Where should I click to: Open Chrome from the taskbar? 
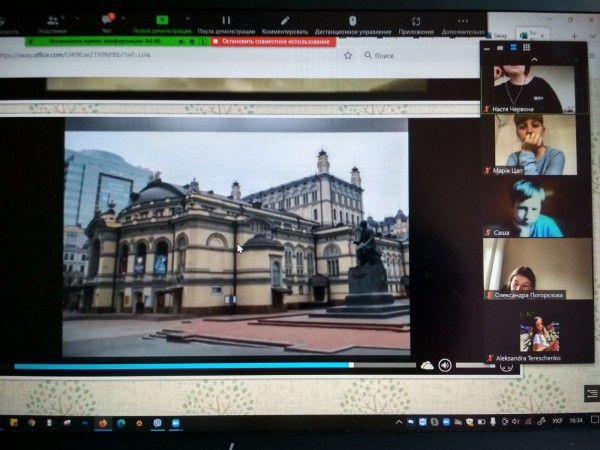[31, 423]
